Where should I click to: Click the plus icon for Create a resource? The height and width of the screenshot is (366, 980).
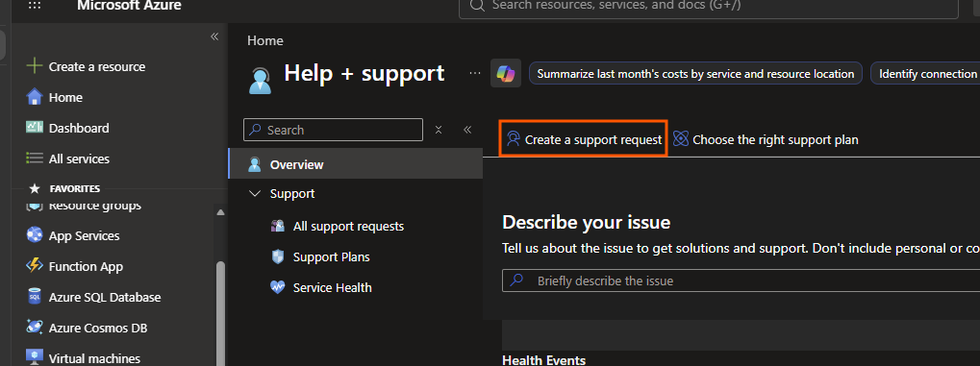point(34,66)
